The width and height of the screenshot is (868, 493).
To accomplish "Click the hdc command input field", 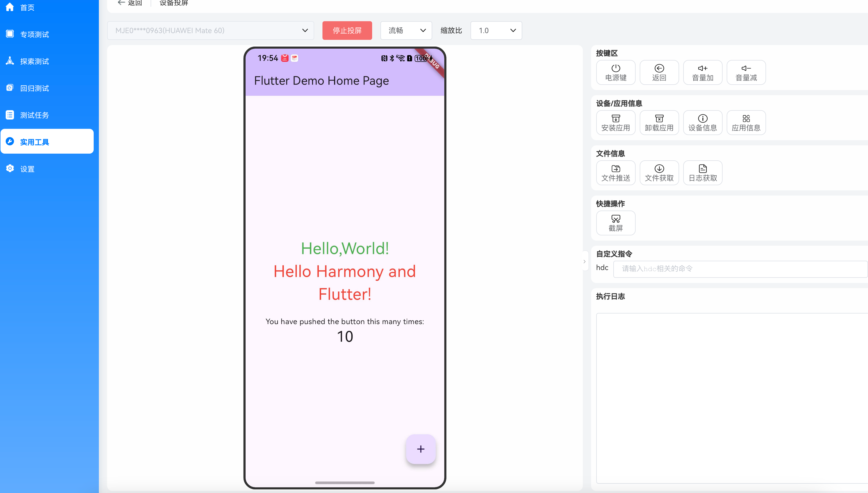I will [x=740, y=269].
